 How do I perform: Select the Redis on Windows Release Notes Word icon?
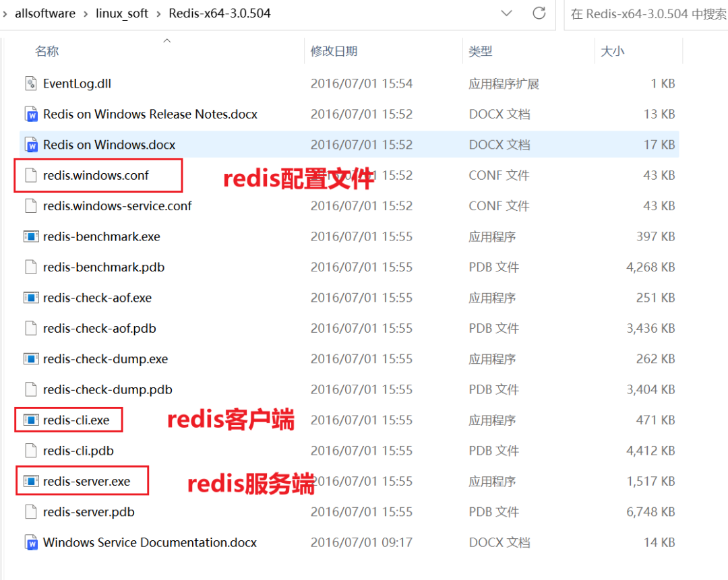pos(30,114)
